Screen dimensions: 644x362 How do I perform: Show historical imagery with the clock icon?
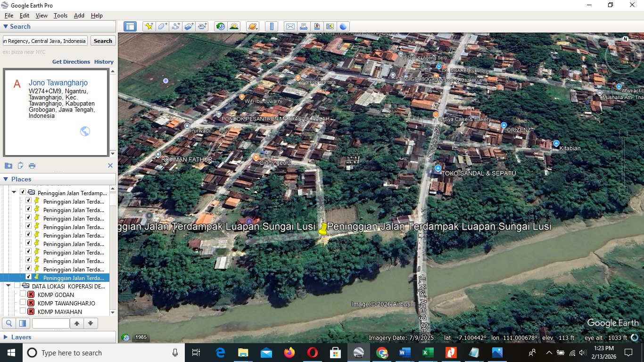(x=220, y=26)
